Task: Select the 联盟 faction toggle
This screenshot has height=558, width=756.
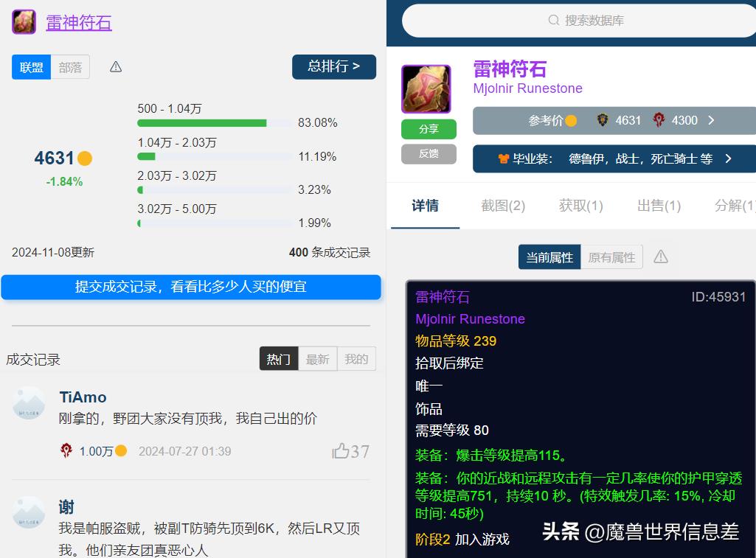Action: pyautogui.click(x=32, y=67)
